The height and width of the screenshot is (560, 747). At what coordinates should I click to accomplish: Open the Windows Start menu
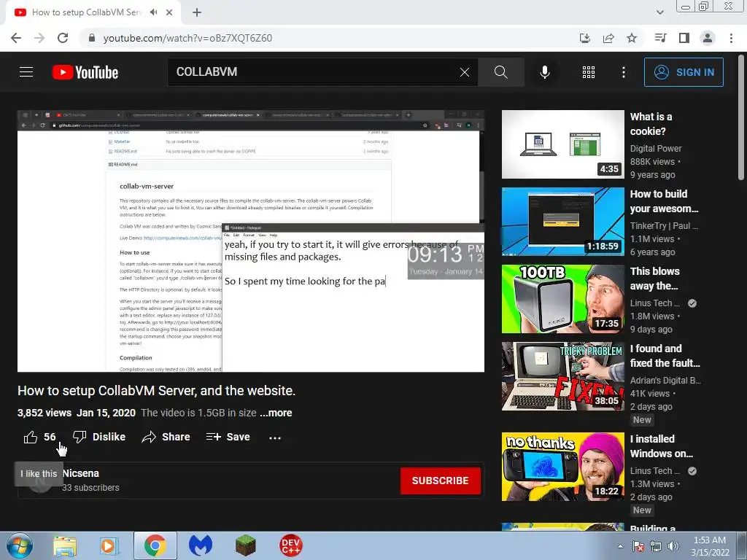19,545
